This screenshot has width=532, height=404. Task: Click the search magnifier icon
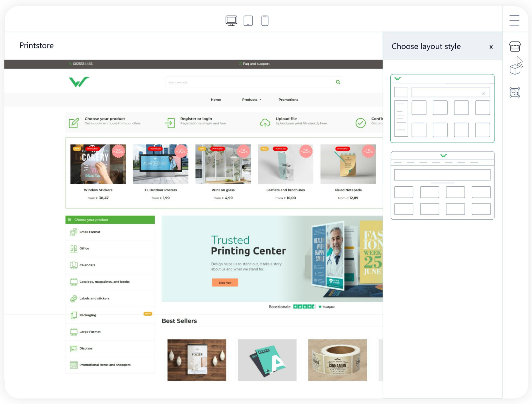(338, 82)
